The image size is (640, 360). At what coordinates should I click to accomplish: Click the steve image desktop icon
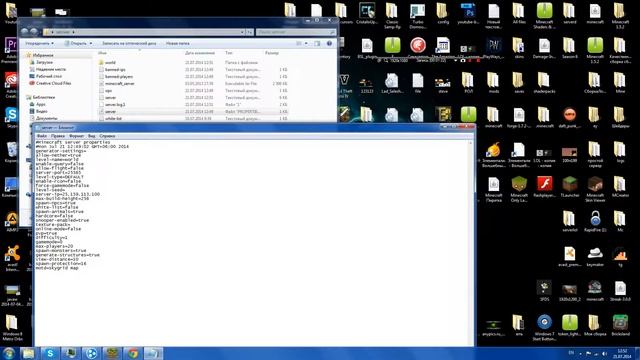click(442, 83)
